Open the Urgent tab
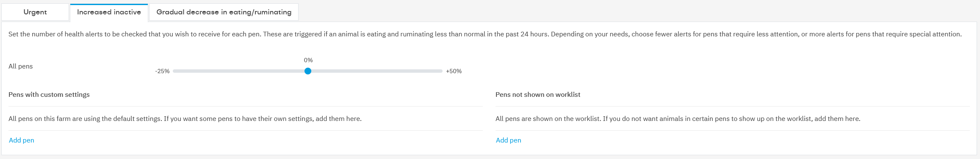Screen dimensions: 980x159 pos(35,12)
